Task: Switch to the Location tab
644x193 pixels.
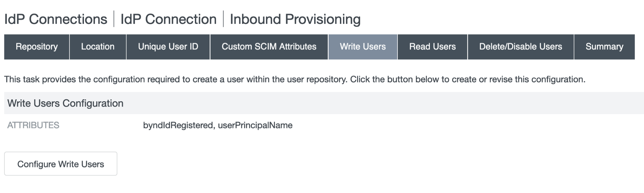Action: coord(98,47)
